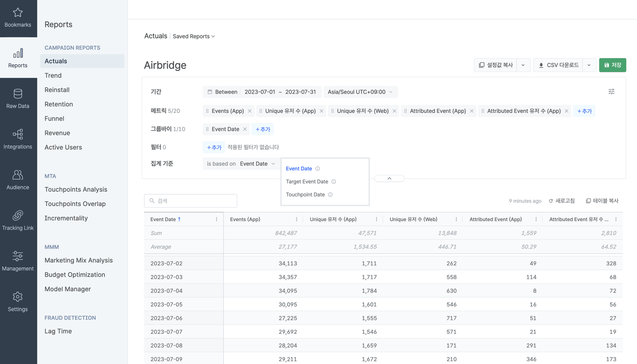This screenshot has width=637, height=364.
Task: Click the info icon beside Event Date option
Action: 318,169
